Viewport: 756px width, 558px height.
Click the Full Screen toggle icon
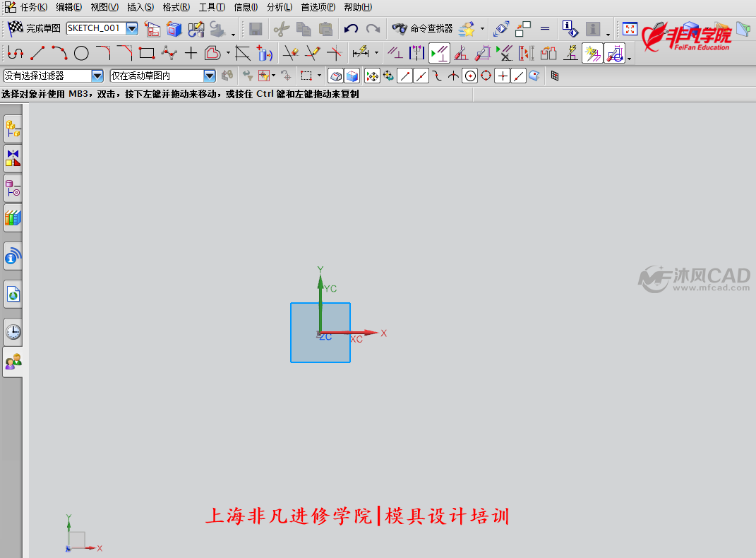tap(630, 29)
